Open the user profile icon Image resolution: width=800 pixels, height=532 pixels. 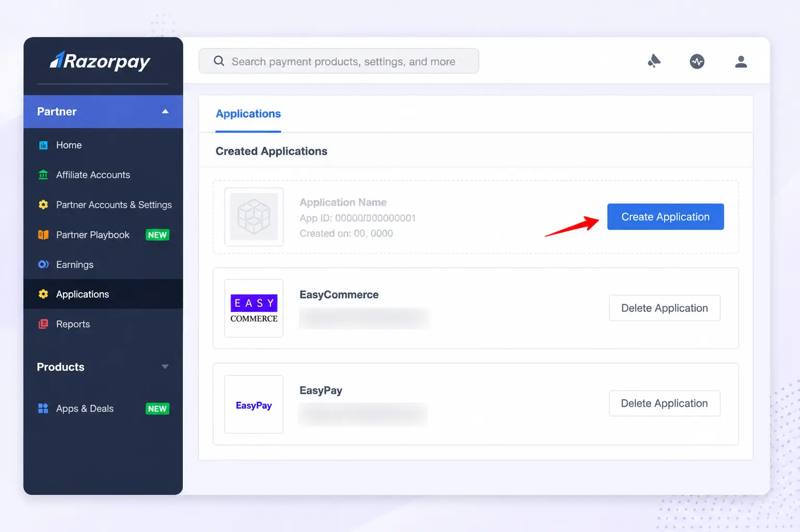741,62
